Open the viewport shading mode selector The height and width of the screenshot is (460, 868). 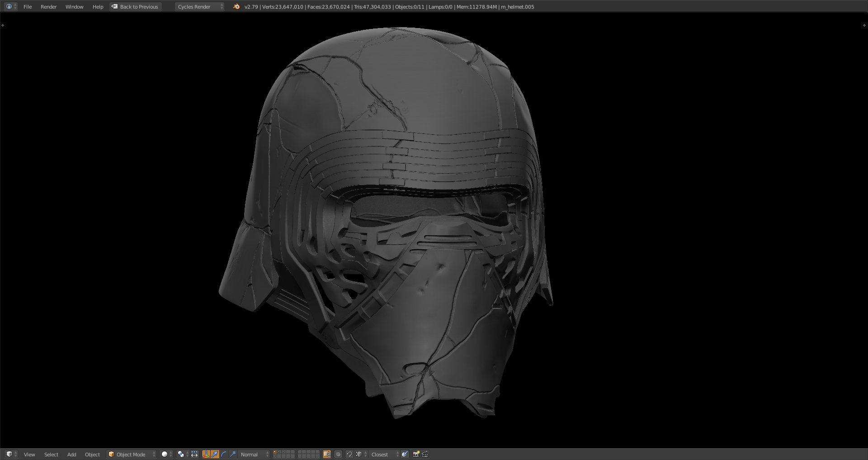point(167,454)
